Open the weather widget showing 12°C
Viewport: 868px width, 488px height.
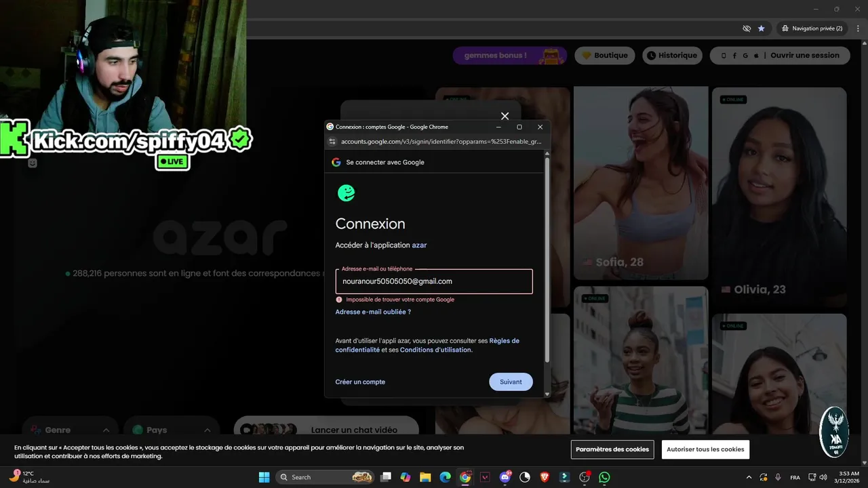[x=28, y=477]
